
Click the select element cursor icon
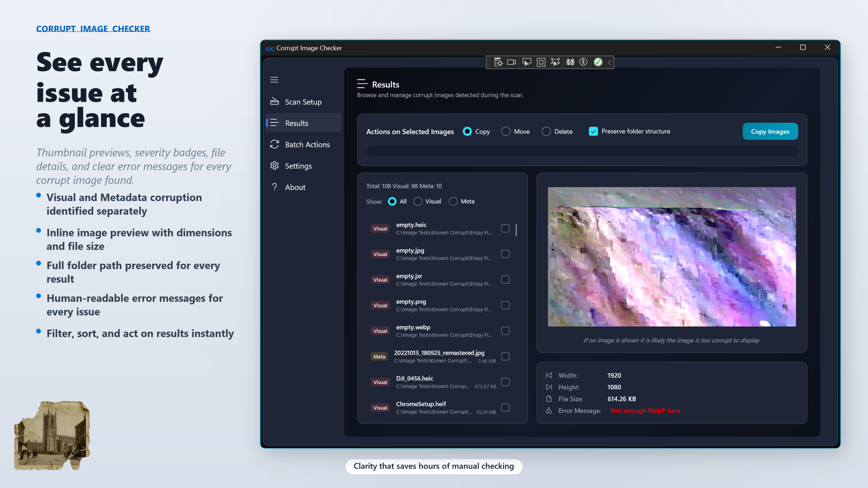pos(527,62)
